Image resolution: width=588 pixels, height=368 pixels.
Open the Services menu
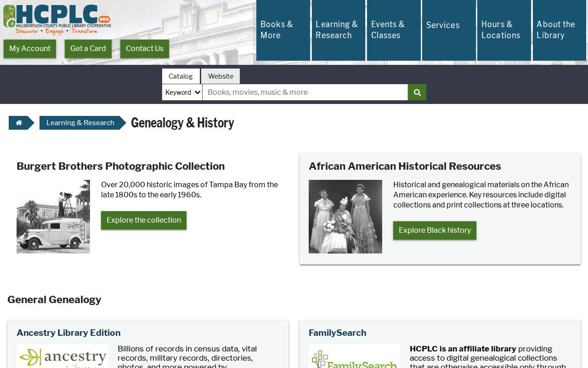pos(449,30)
